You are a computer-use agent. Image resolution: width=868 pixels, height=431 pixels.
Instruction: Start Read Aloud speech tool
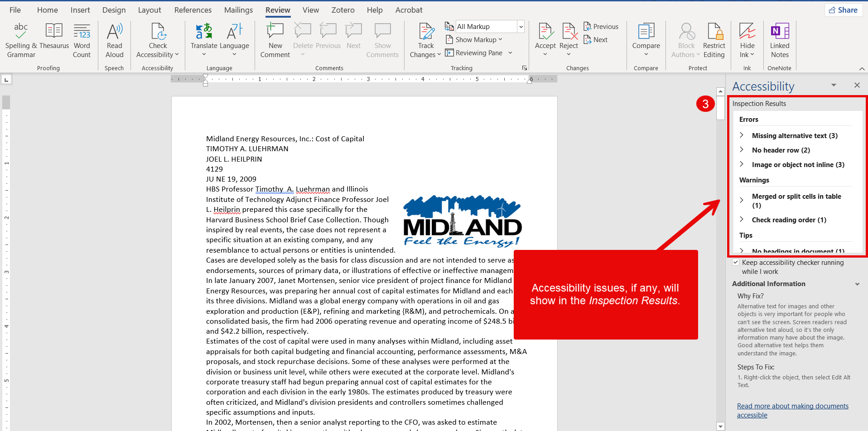click(114, 40)
